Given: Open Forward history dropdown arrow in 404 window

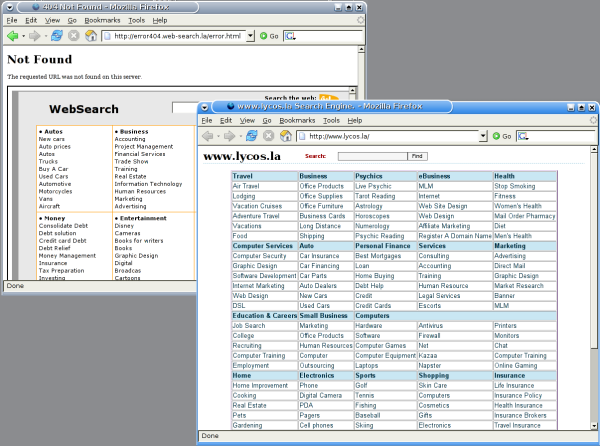Looking at the screenshot, I should pos(45,36).
